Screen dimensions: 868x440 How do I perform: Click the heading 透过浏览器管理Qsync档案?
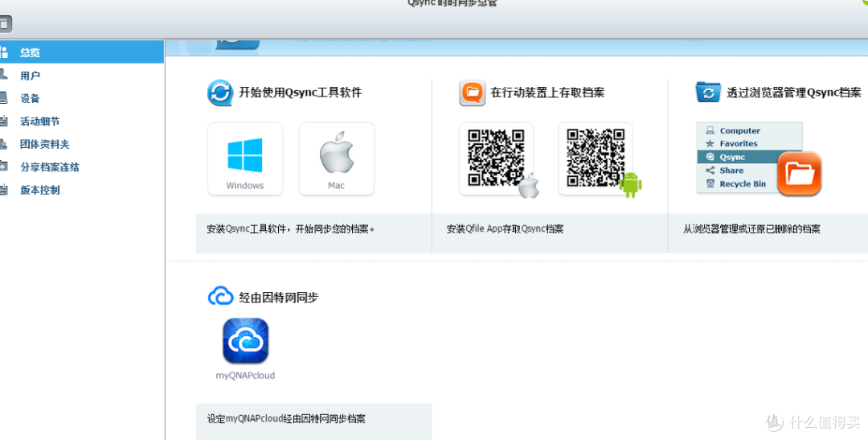(x=794, y=93)
